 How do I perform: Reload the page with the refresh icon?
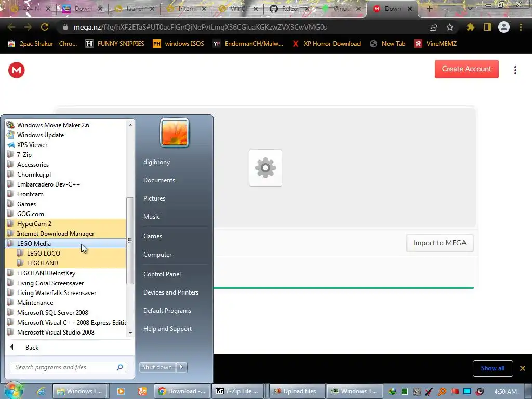tap(45, 27)
